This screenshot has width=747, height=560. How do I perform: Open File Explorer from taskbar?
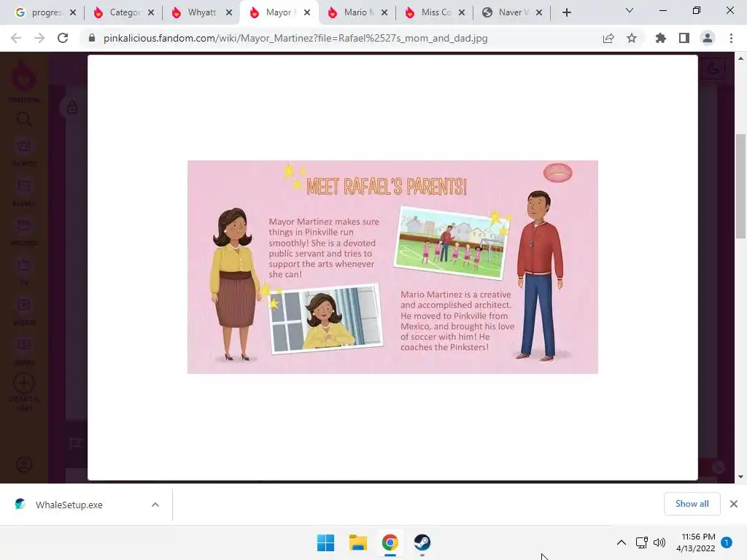pos(357,542)
